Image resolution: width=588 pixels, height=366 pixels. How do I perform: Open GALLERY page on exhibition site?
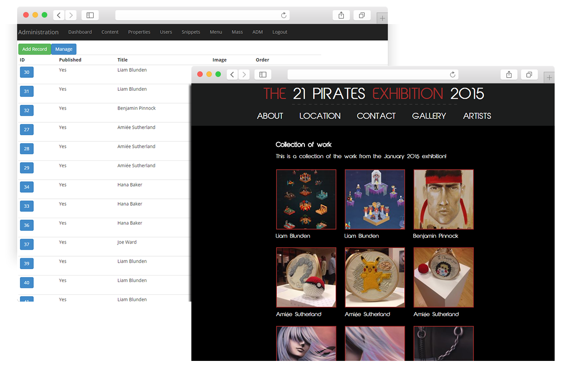coord(429,116)
